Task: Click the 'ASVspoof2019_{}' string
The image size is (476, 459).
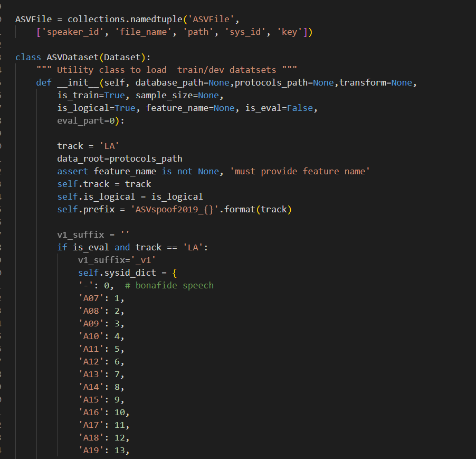Action: pyautogui.click(x=175, y=209)
